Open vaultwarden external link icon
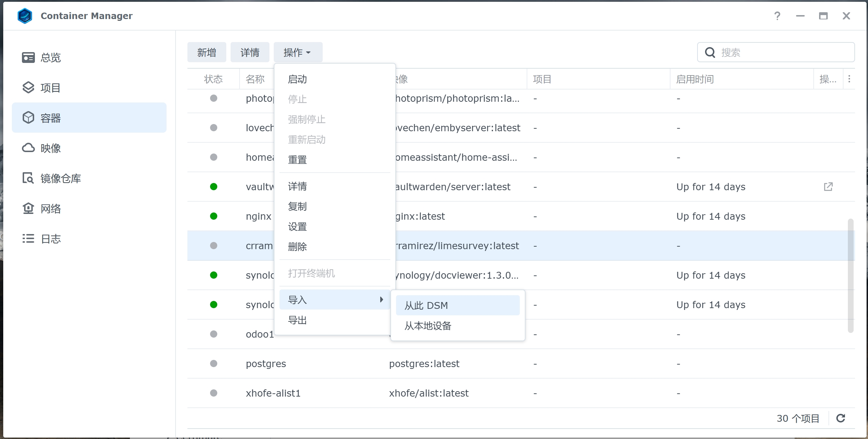 click(828, 187)
